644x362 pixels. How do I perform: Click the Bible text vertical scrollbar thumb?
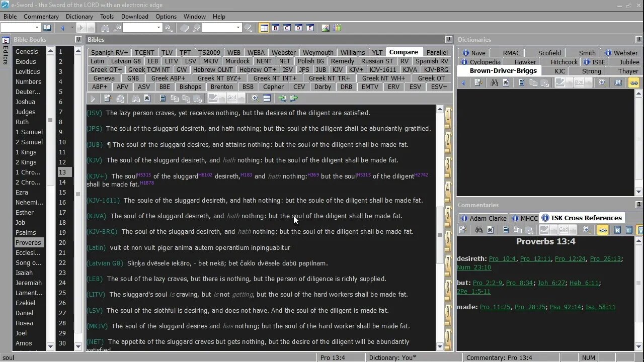[440, 235]
